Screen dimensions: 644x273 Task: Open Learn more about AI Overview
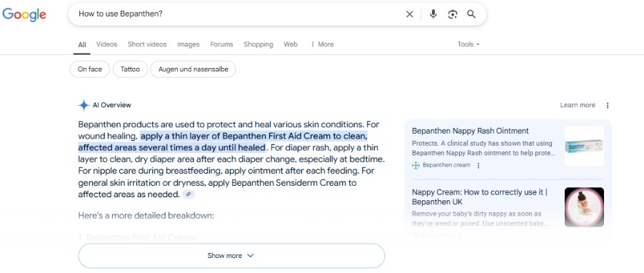point(578,105)
